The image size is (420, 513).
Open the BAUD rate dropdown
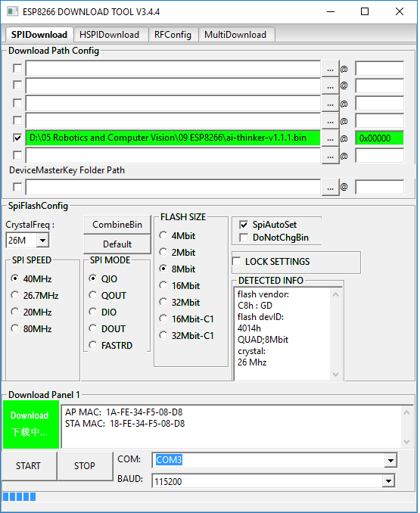click(x=388, y=481)
